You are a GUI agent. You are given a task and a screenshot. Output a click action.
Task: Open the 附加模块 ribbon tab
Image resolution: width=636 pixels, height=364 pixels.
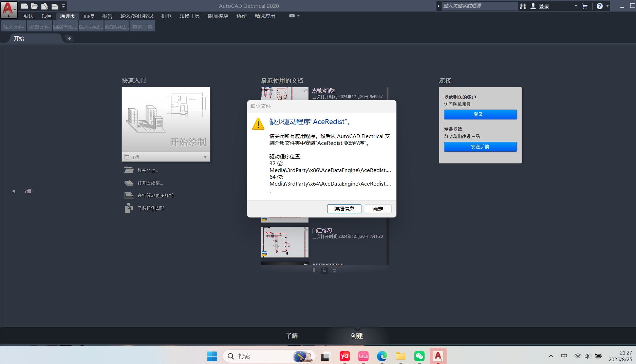(x=218, y=16)
